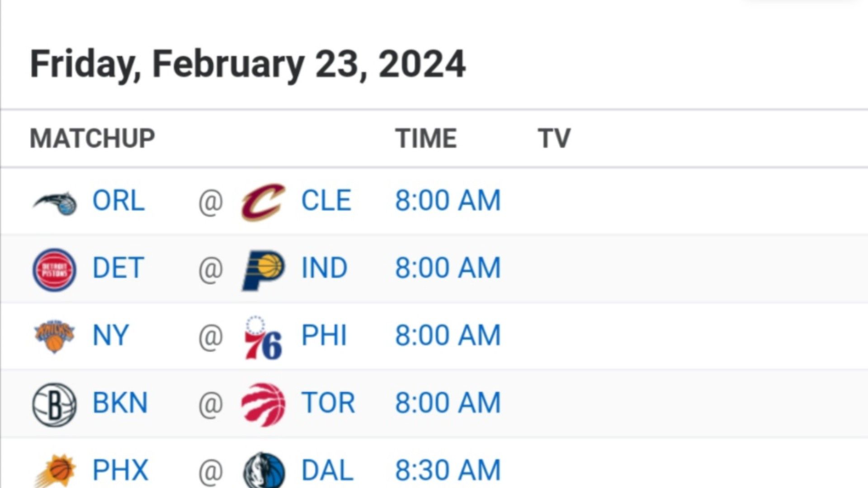Click the MATCHUP column header
Image resolution: width=868 pixels, height=488 pixels.
92,138
